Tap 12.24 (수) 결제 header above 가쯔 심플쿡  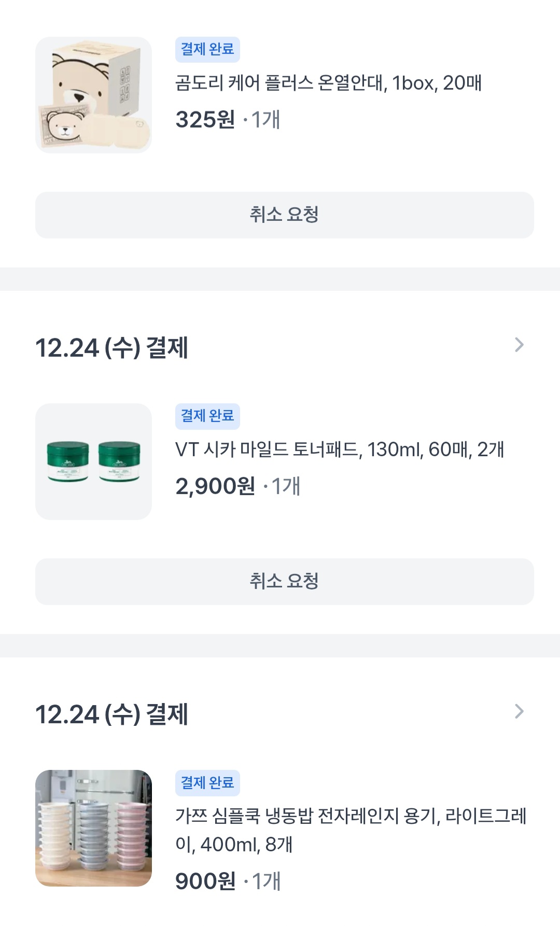(111, 714)
